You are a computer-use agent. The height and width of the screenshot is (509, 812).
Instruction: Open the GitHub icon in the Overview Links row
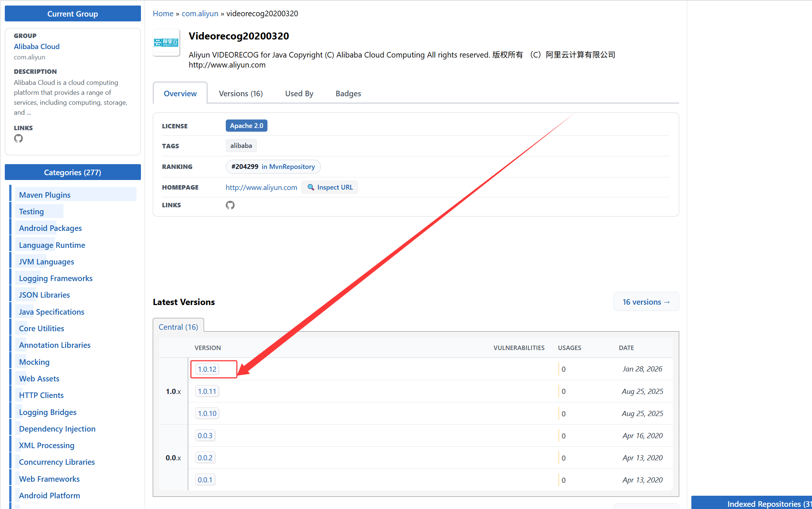[230, 205]
